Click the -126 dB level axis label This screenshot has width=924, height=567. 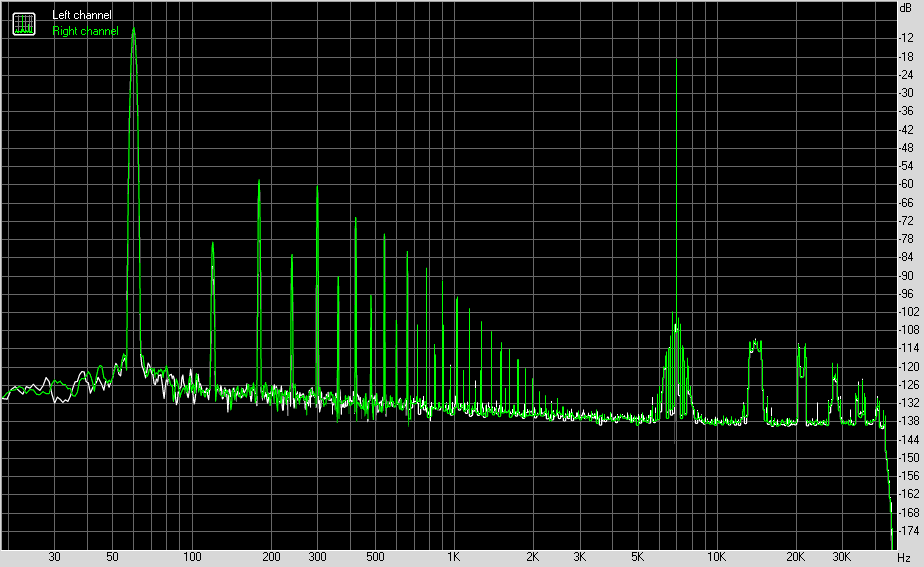click(909, 385)
